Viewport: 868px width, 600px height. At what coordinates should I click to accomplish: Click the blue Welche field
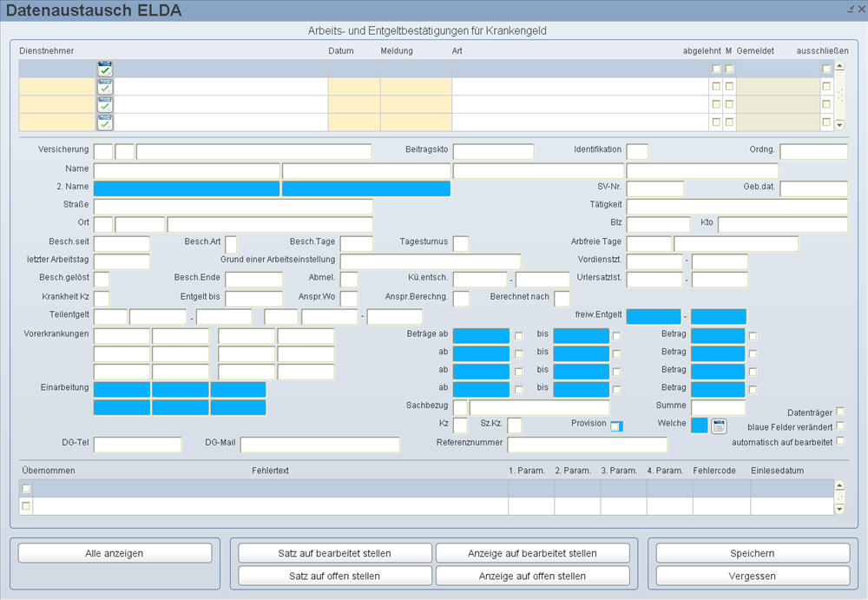click(699, 425)
